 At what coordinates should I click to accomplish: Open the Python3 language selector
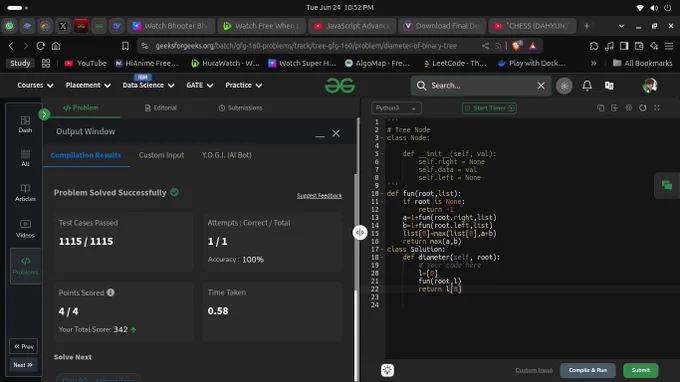click(396, 108)
